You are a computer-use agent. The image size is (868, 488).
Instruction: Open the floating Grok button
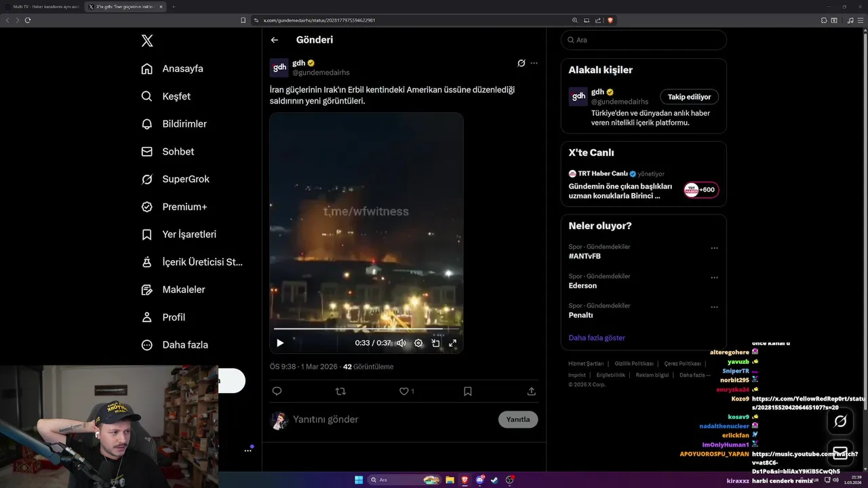[840, 422]
